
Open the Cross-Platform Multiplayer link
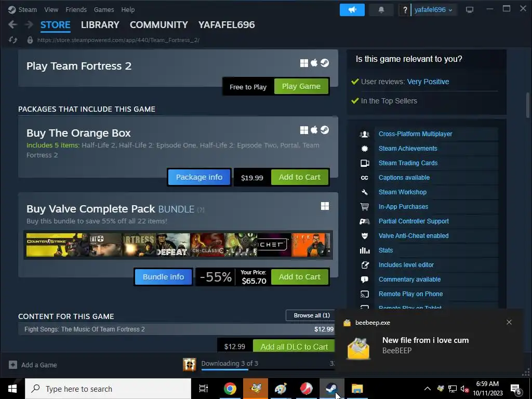tap(415, 134)
